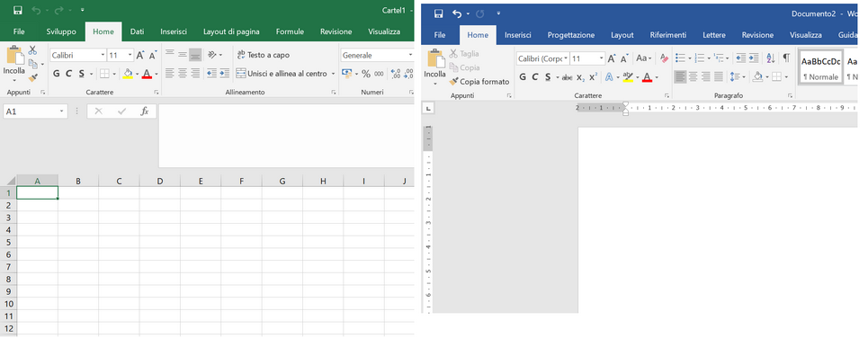
Task: Click the Excel Increase Indent icon
Action: 224,73
